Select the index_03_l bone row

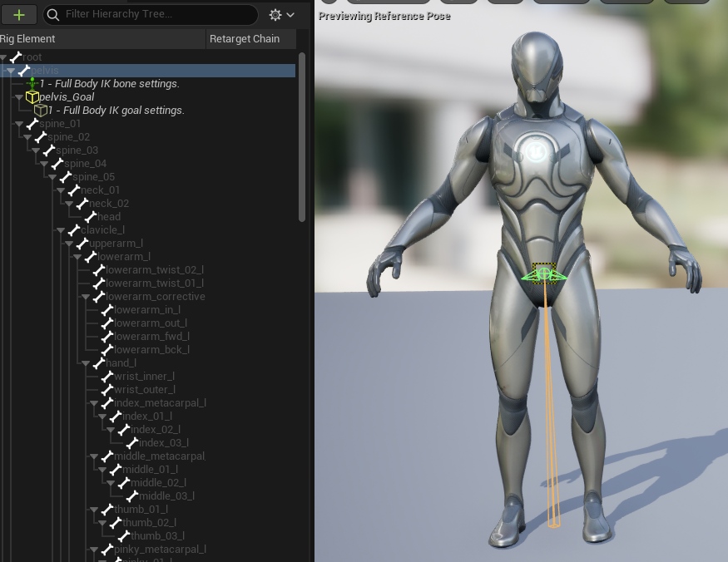(x=147, y=443)
